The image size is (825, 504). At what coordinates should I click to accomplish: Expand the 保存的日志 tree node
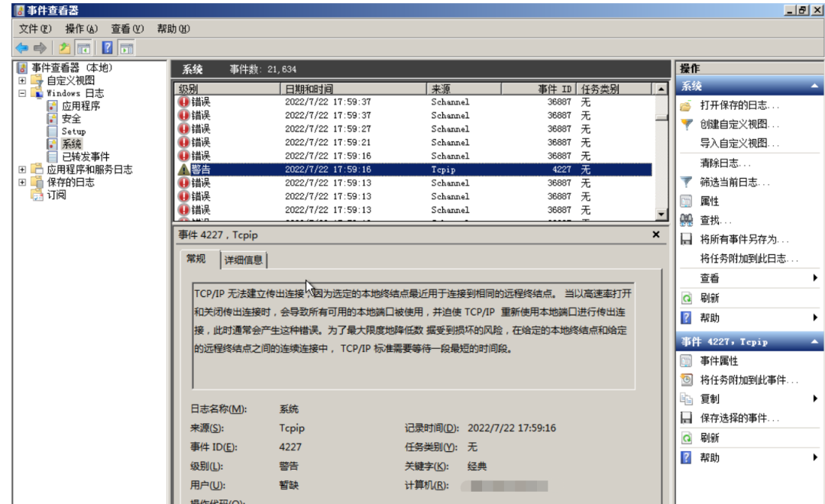pos(22,182)
